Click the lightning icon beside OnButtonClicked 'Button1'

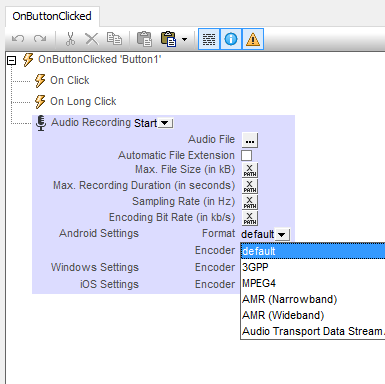point(28,60)
